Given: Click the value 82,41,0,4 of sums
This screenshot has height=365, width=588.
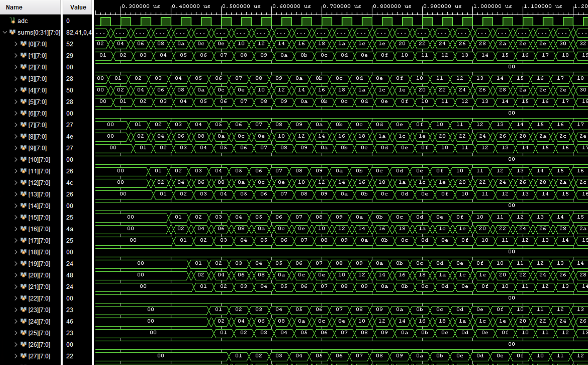Looking at the screenshot, I should 79,32.
